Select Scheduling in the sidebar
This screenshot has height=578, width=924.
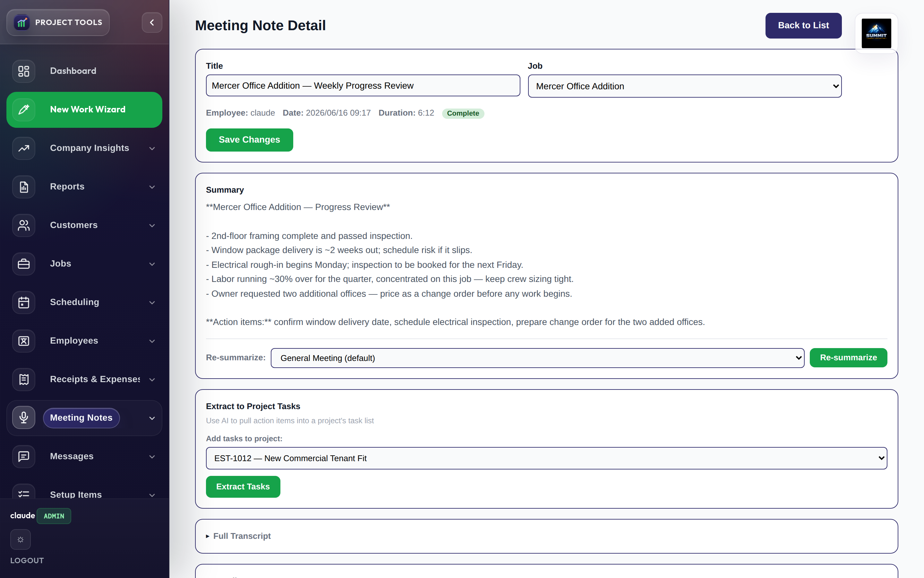pos(74,302)
